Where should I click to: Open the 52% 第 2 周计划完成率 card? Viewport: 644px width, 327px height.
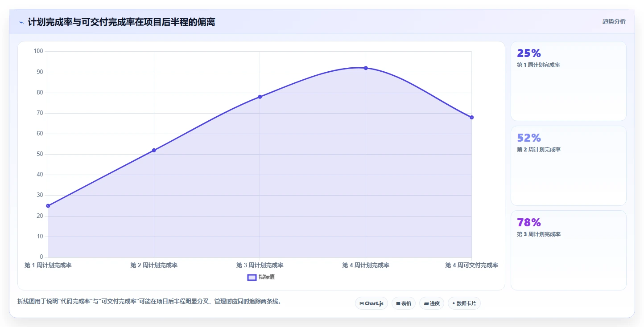coord(569,166)
